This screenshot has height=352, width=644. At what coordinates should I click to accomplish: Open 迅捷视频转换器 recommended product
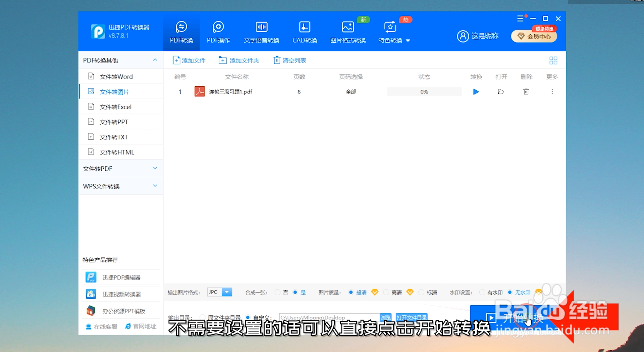click(x=121, y=294)
